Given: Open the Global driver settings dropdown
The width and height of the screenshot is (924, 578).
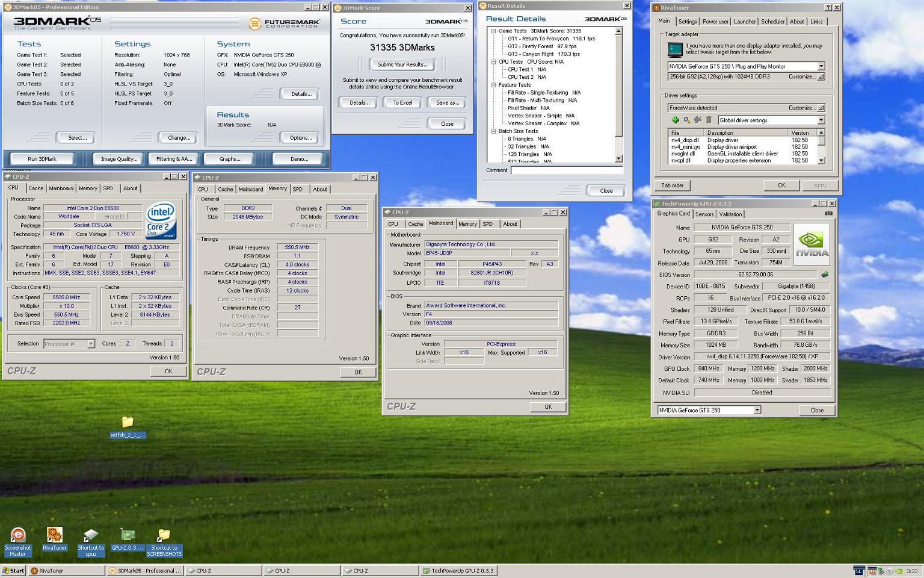Looking at the screenshot, I should pos(821,120).
